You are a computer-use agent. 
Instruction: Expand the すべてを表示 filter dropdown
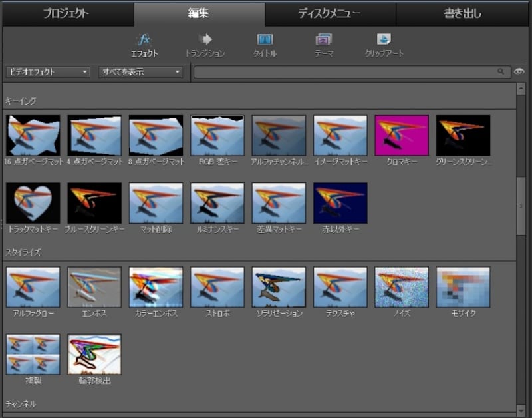click(140, 72)
